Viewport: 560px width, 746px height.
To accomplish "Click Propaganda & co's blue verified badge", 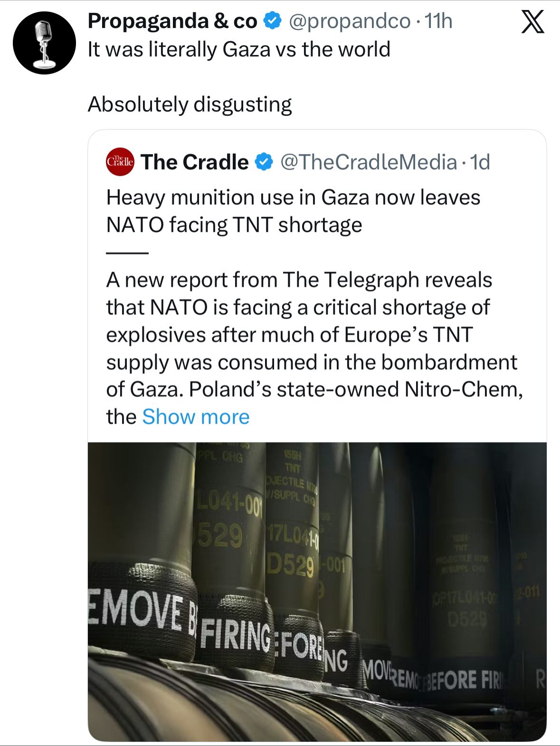I will coord(272,21).
